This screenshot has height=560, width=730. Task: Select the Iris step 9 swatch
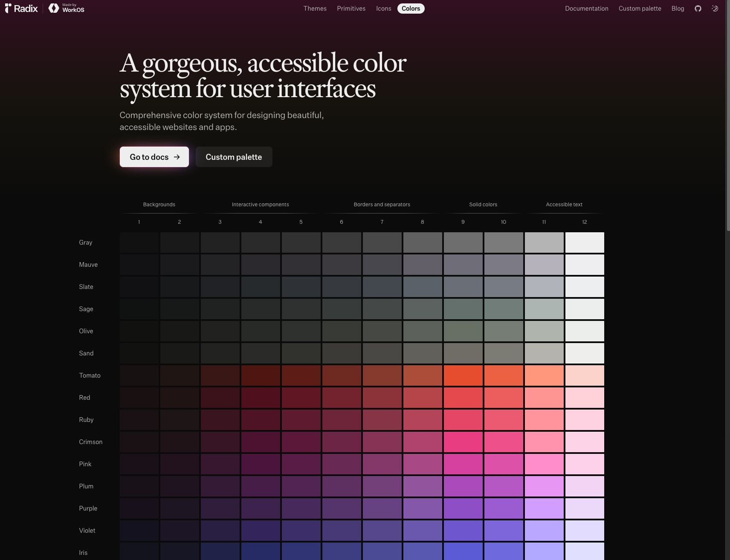tap(463, 551)
